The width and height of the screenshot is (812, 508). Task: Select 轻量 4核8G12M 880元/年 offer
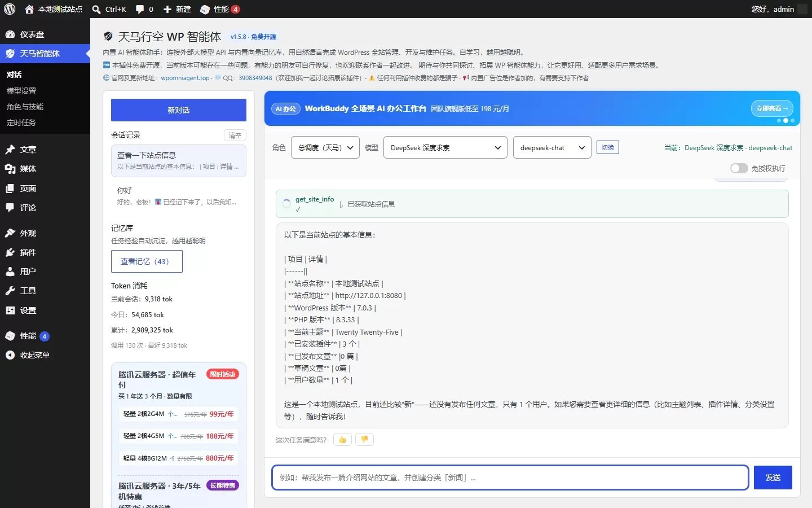click(x=179, y=458)
